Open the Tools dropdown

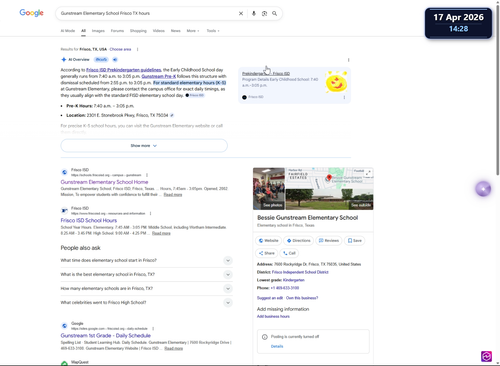click(213, 31)
